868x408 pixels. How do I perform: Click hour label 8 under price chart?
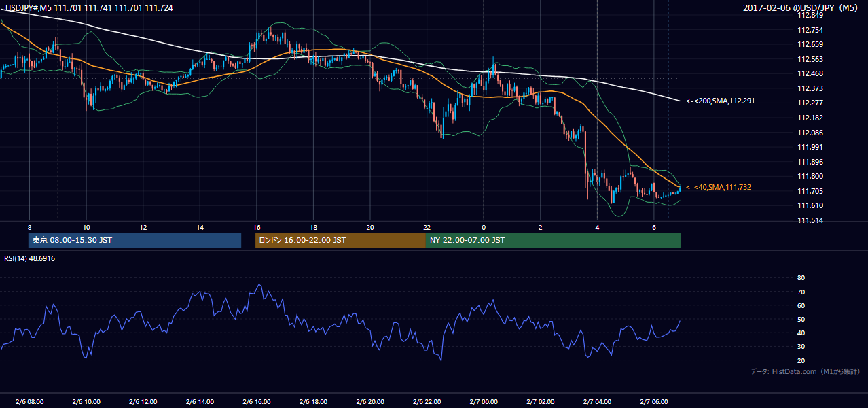click(29, 227)
